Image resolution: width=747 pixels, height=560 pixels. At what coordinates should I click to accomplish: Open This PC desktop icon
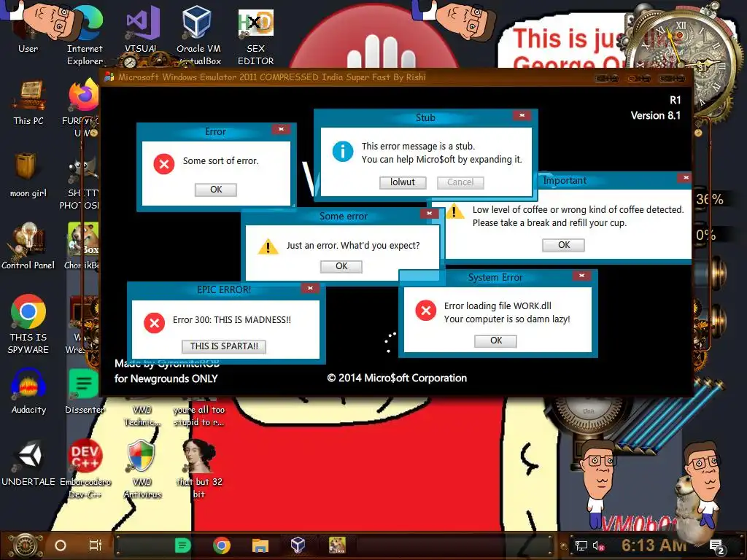[x=28, y=102]
